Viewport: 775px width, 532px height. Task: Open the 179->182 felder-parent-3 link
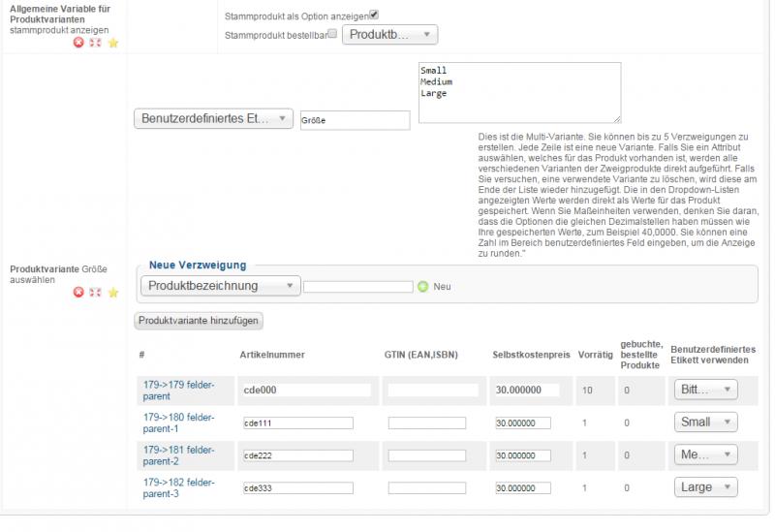179,487
